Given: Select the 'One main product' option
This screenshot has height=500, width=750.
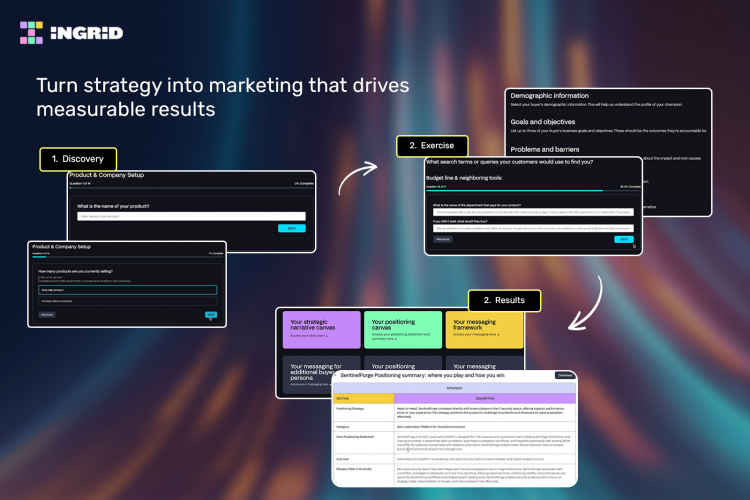Looking at the screenshot, I should pos(127,290).
